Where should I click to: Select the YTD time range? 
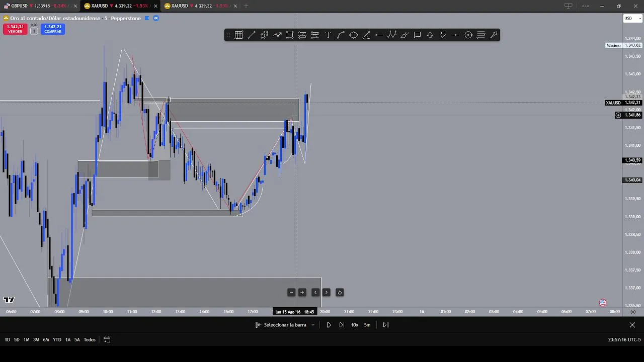click(57, 340)
